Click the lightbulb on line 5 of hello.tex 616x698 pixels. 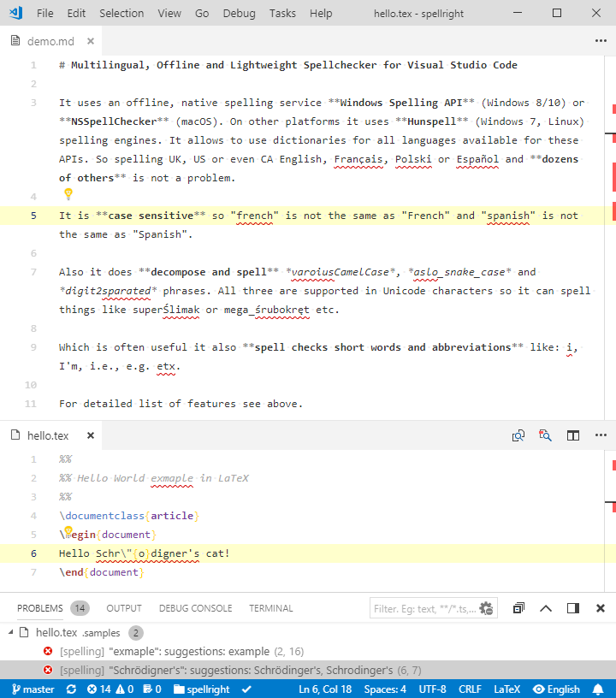[x=68, y=531]
